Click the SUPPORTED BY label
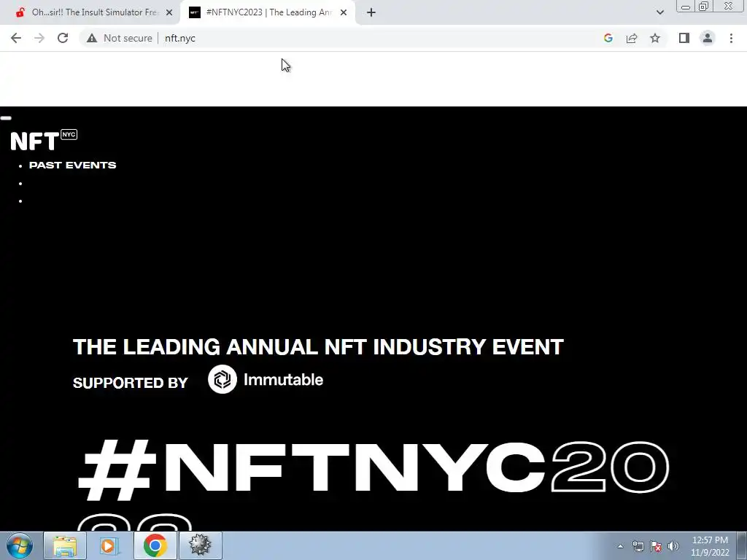The height and width of the screenshot is (560, 747). click(x=130, y=383)
